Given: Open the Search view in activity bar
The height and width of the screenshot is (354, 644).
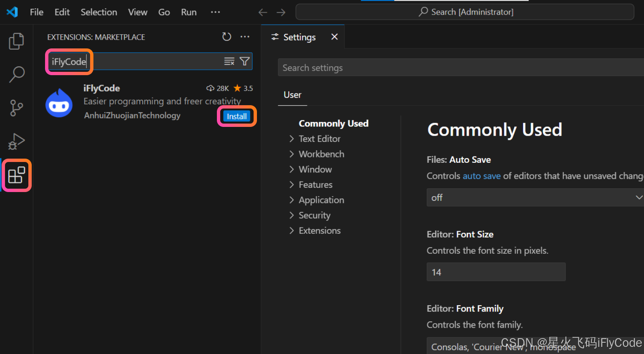Looking at the screenshot, I should (17, 74).
